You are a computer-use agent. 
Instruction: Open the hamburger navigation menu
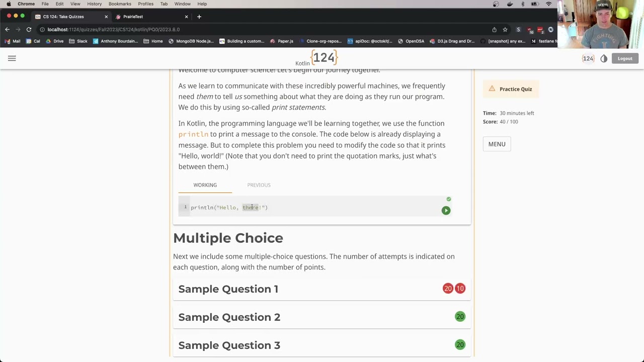[x=12, y=59]
